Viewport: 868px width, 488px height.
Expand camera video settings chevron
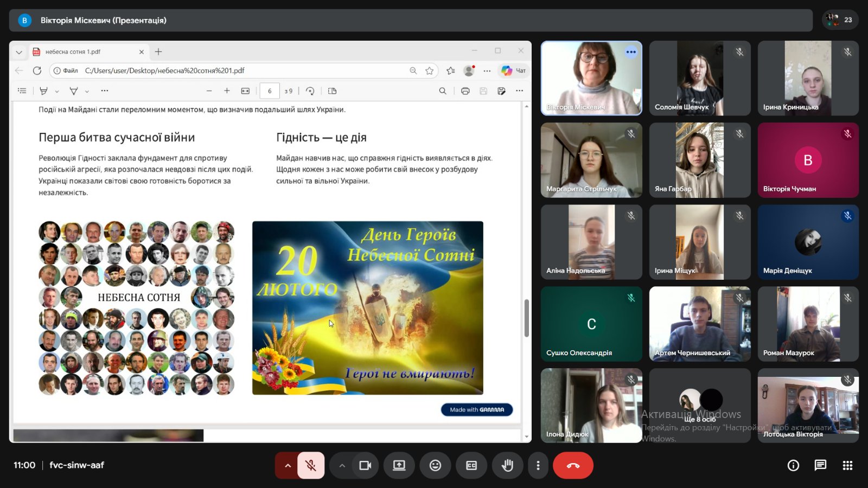[342, 465]
